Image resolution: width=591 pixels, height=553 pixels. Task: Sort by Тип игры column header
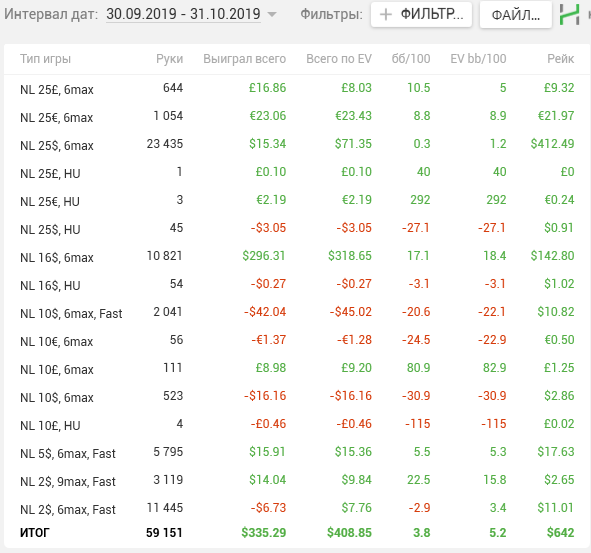46,59
